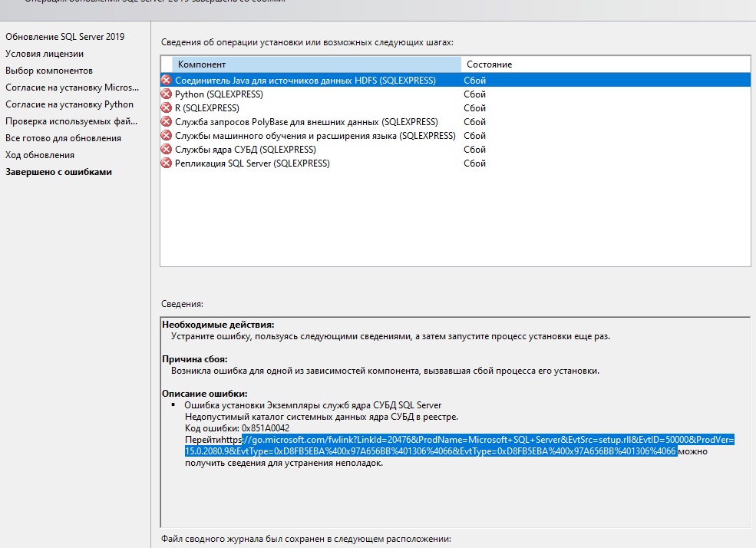
Task: Select the Репликация SQL Server (SQLEXPRESS) row
Action: pyautogui.click(x=456, y=163)
